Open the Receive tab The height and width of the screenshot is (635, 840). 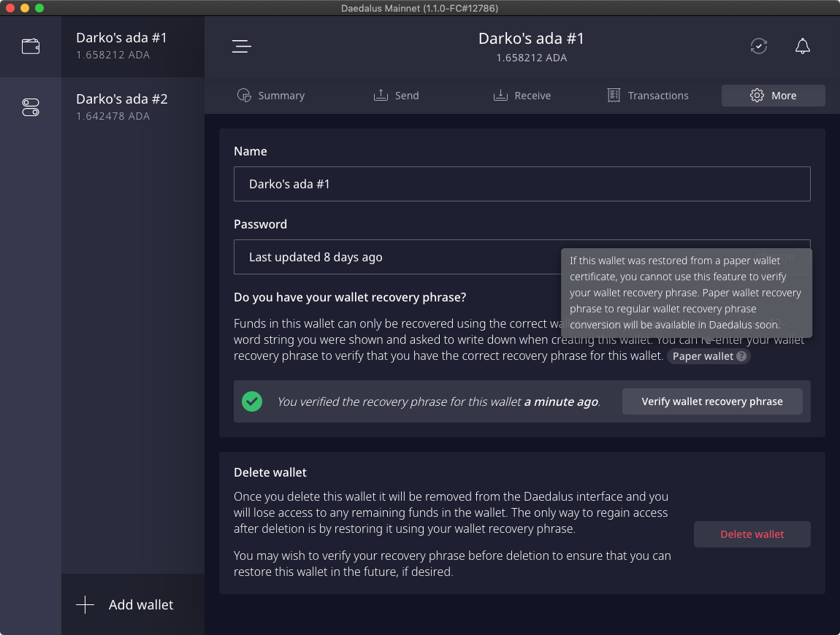point(522,96)
